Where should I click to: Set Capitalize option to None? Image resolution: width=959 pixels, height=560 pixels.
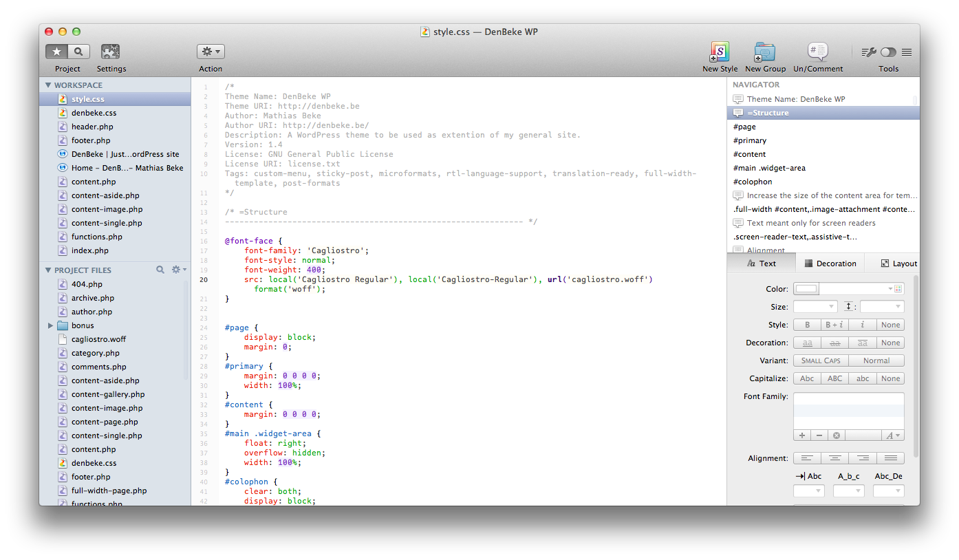pos(890,378)
